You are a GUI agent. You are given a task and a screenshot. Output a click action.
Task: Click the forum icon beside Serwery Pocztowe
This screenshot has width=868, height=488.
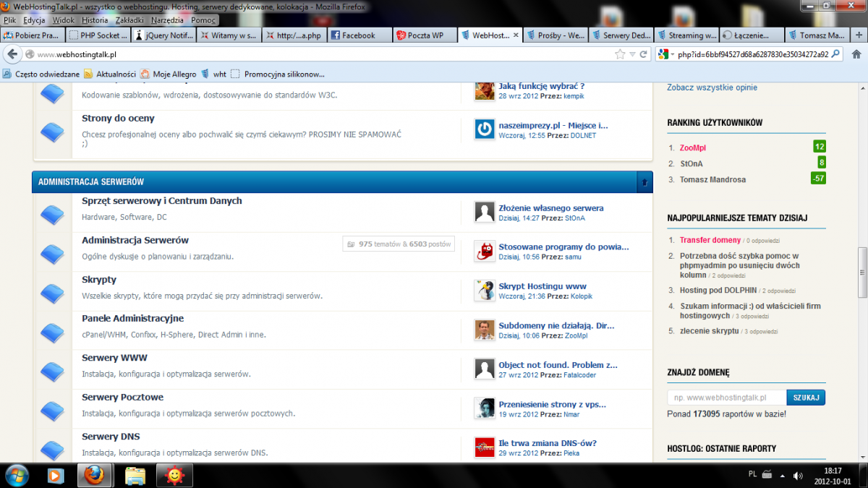51,411
